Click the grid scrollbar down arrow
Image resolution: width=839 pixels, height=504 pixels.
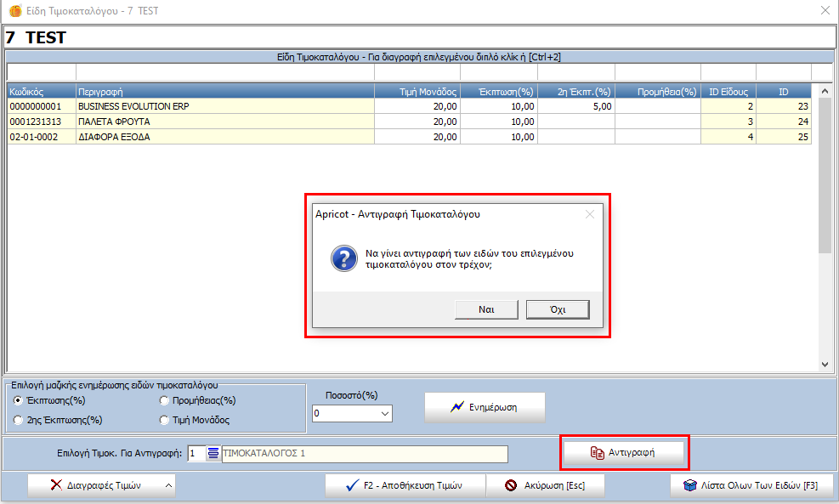point(825,365)
